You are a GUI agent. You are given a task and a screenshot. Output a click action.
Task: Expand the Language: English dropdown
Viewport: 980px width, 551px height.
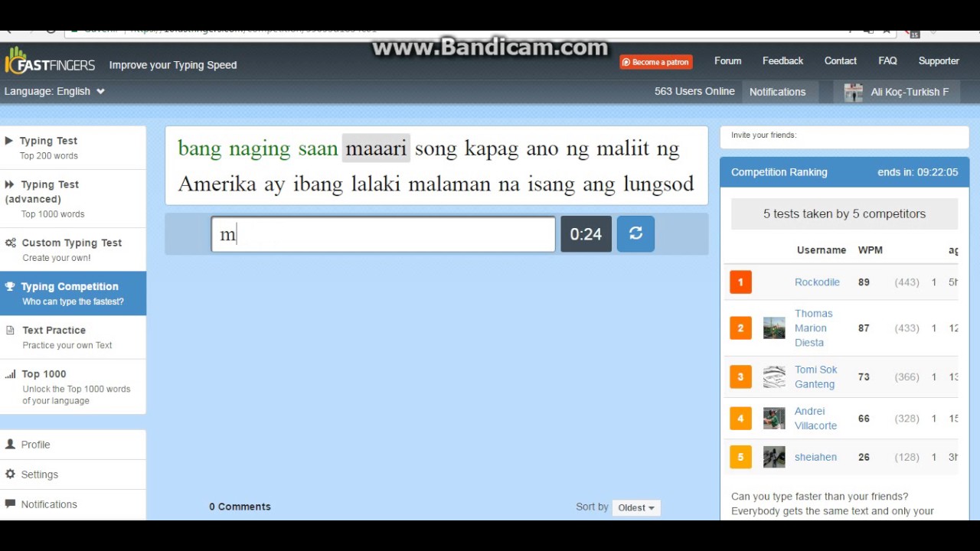54,91
